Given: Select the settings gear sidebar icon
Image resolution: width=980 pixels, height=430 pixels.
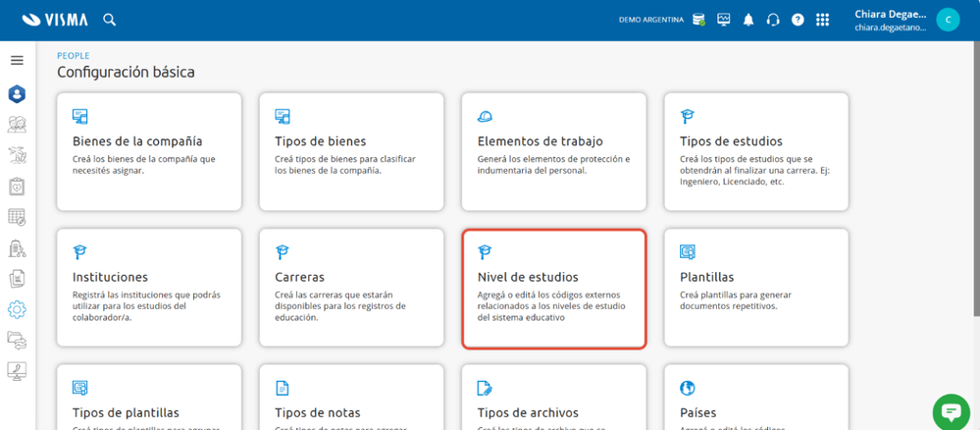Looking at the screenshot, I should [x=17, y=309].
